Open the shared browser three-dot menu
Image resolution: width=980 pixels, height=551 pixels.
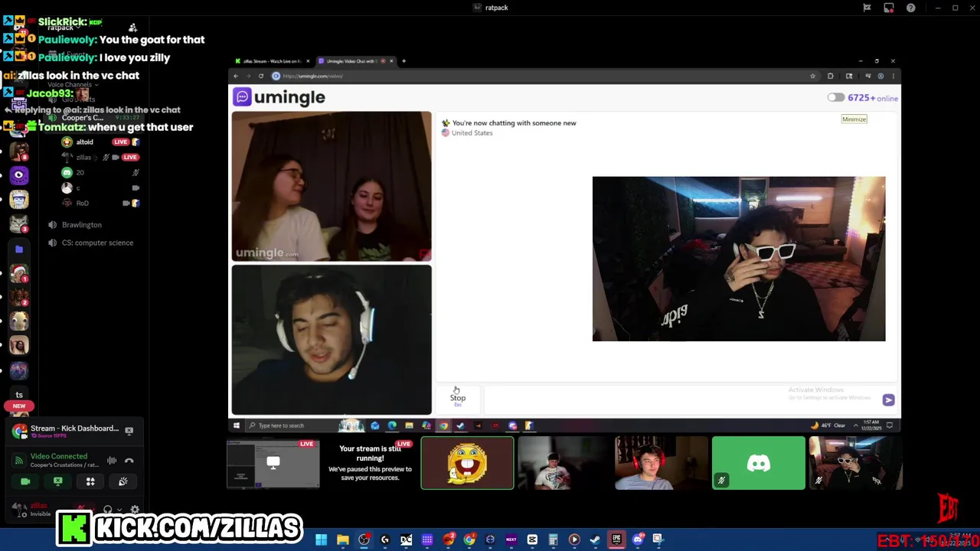pos(893,76)
